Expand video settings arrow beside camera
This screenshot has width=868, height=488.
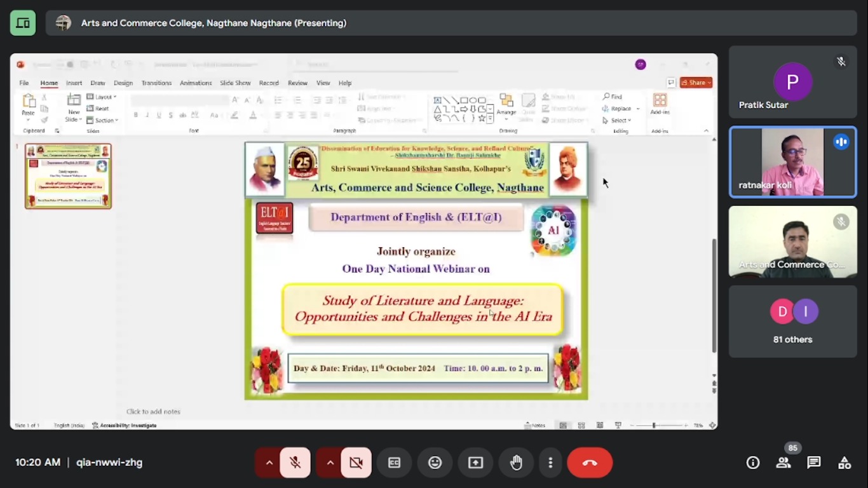[x=330, y=463]
